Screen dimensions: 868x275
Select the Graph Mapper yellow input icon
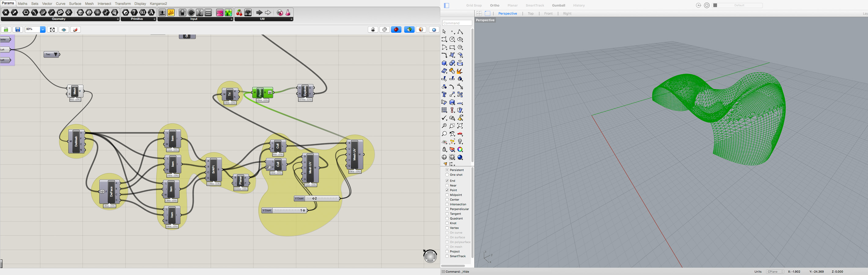[x=171, y=13]
